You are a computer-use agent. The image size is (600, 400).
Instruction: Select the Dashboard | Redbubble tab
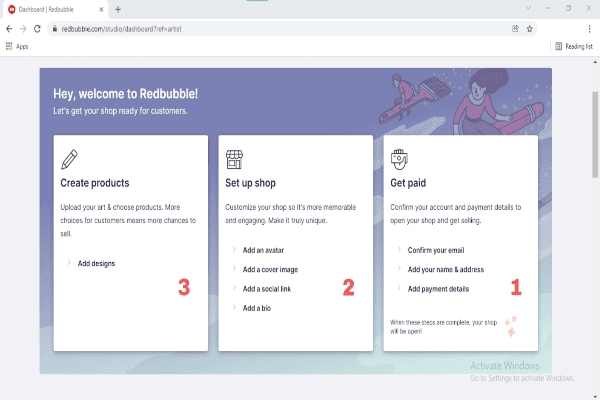tap(55, 10)
